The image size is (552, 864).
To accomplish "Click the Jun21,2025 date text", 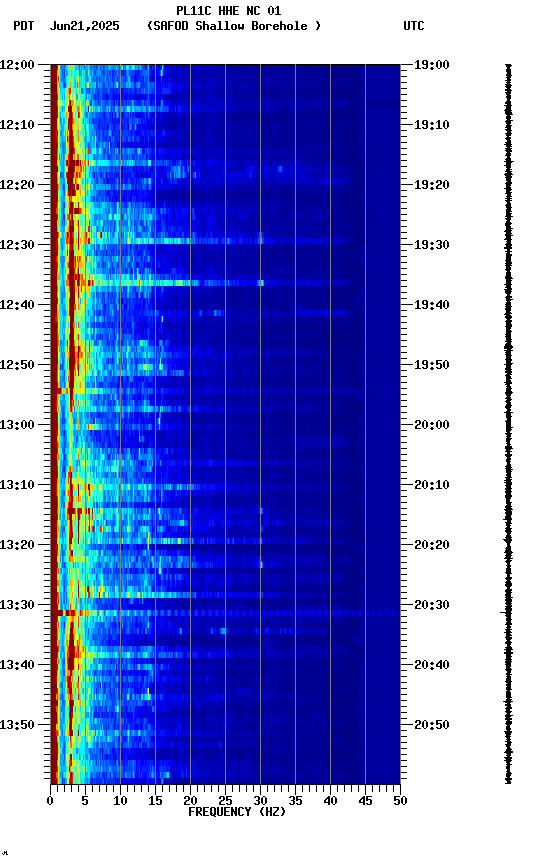I will point(85,26).
